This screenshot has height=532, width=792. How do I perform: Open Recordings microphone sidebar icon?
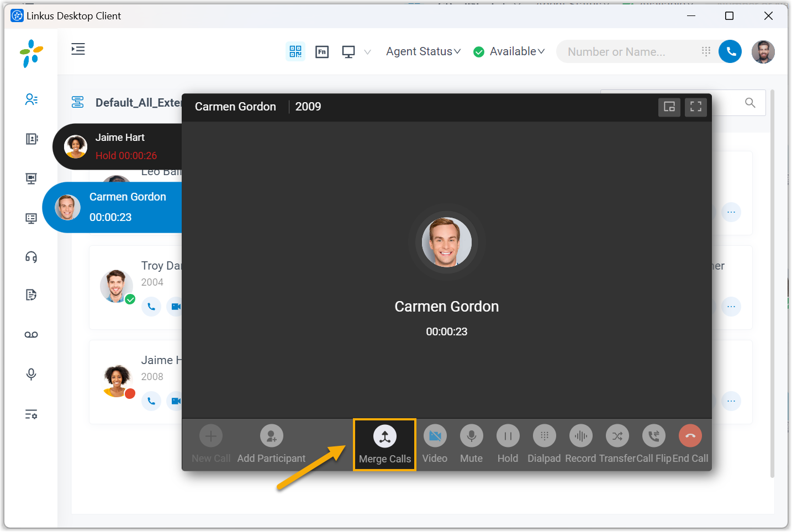pyautogui.click(x=31, y=375)
